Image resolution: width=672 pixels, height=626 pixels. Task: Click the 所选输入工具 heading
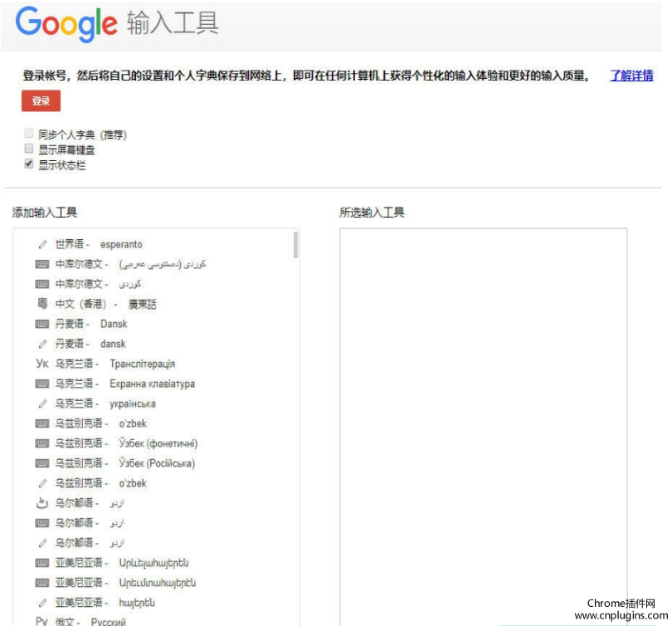pos(372,213)
